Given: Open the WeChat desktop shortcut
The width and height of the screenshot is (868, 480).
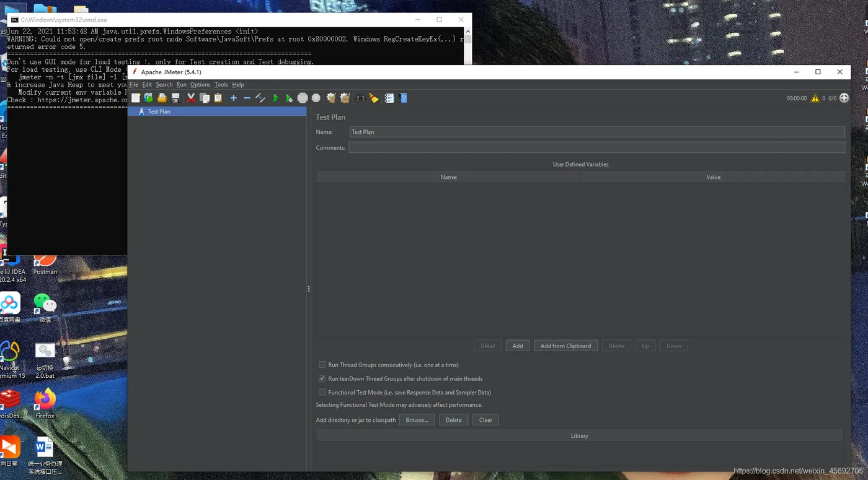Looking at the screenshot, I should [45, 308].
